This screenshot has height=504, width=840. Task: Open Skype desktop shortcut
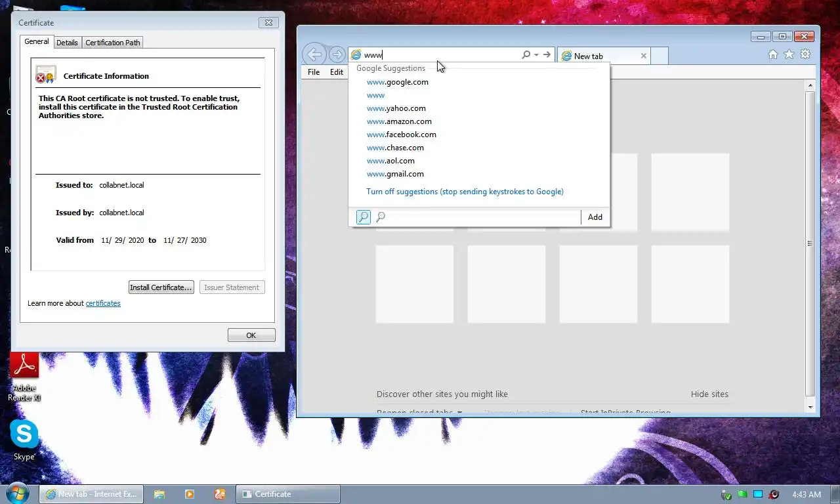24,441
